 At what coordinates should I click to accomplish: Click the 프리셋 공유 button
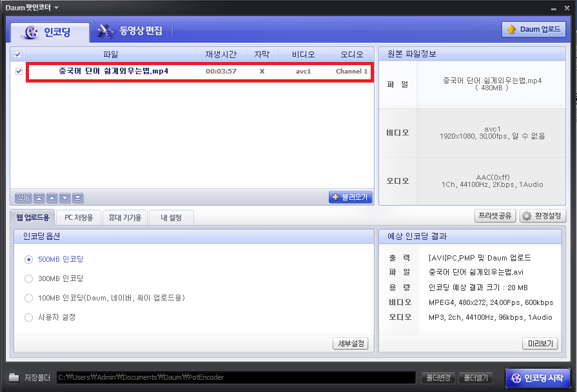[x=495, y=216]
